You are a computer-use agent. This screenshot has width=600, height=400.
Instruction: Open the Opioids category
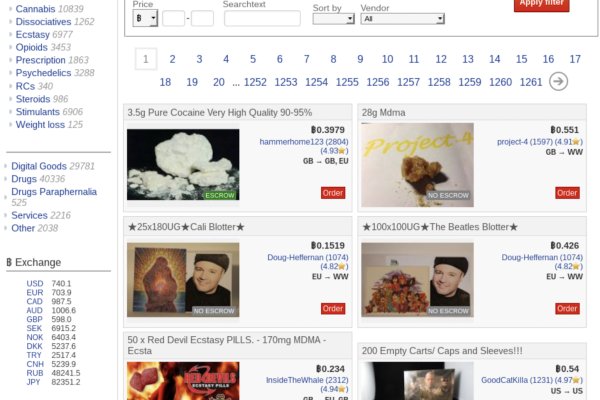click(x=31, y=47)
